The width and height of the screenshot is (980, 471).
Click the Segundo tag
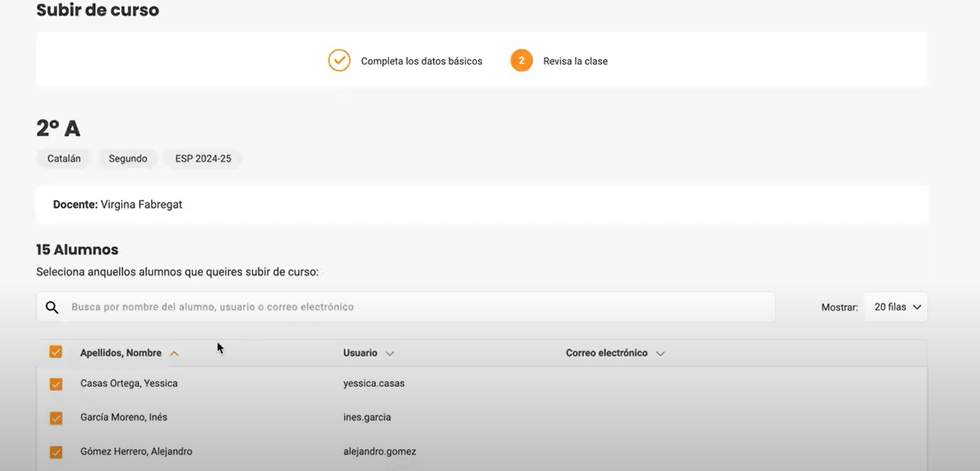tap(128, 159)
